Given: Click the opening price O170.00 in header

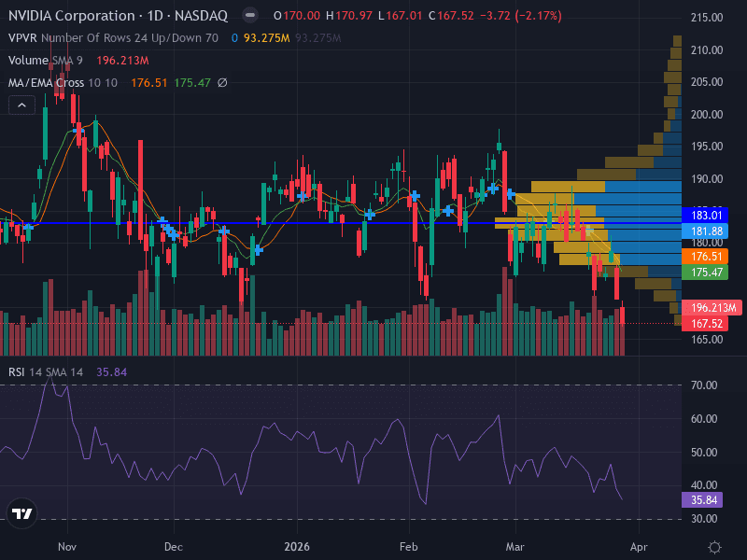Looking at the screenshot, I should [297, 16].
